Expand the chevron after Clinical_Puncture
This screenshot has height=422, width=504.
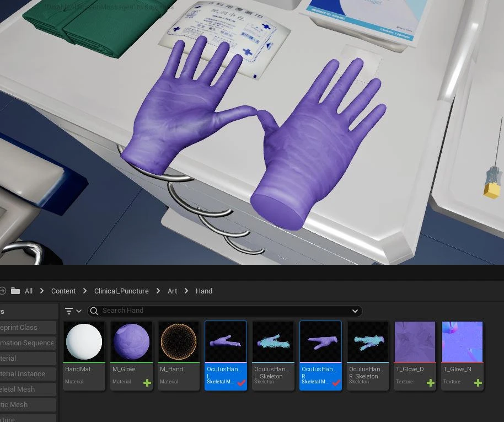(x=158, y=291)
